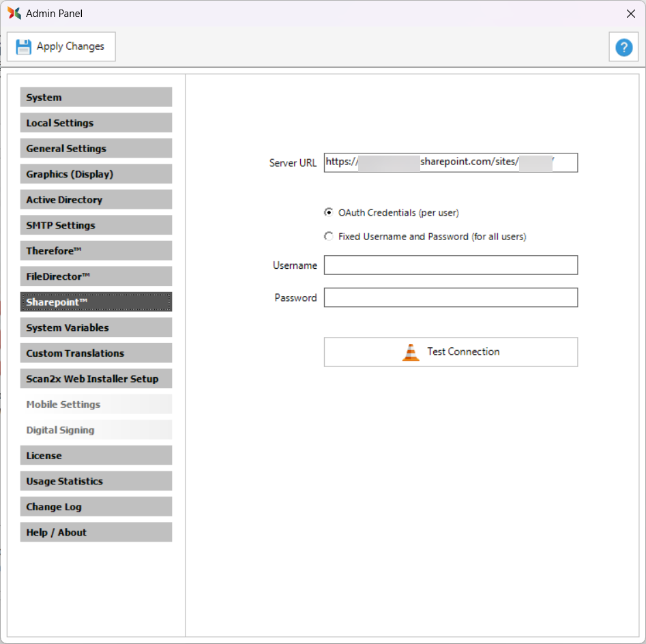The width and height of the screenshot is (646, 644).
Task: Open System Variables section
Action: [96, 327]
